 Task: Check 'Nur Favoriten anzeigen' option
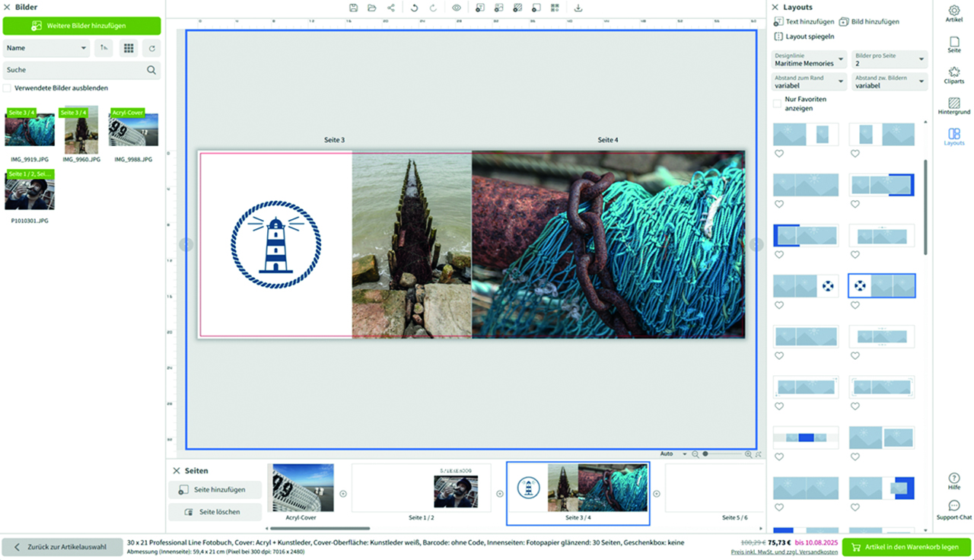pyautogui.click(x=777, y=103)
